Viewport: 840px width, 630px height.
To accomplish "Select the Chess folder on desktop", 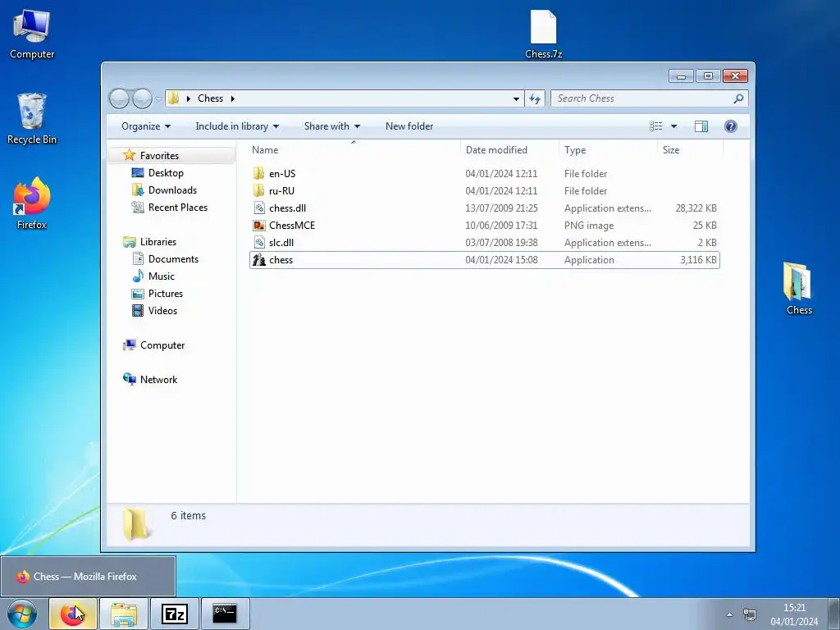I will point(799,288).
